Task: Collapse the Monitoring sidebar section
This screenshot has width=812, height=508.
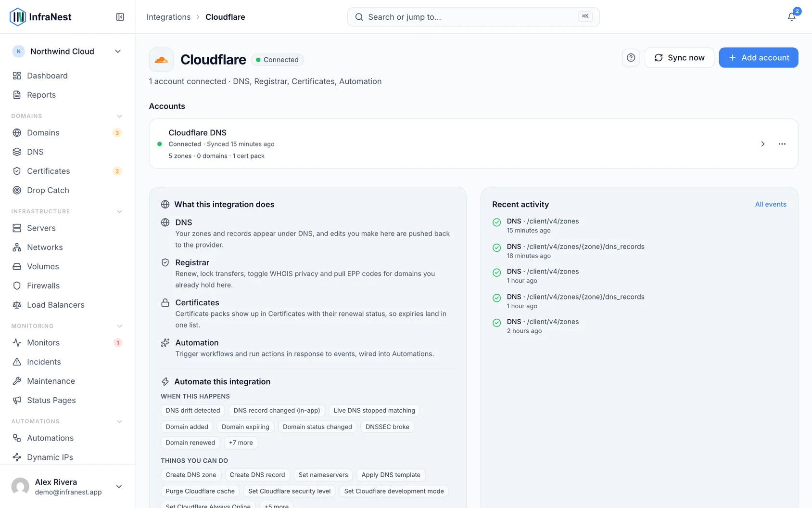Action: coord(120,326)
